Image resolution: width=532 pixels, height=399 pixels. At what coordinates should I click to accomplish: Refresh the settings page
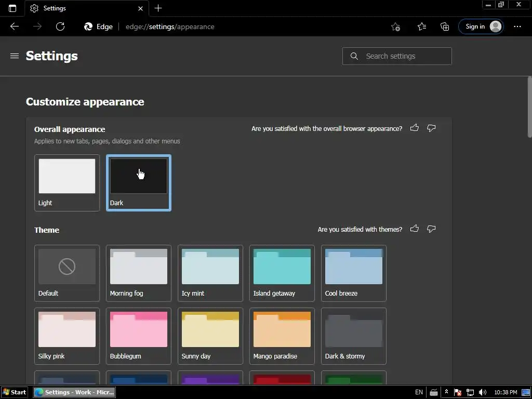point(60,26)
